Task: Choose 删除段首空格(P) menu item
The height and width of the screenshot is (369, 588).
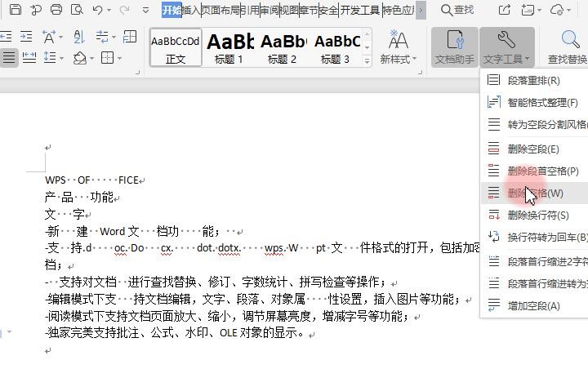Action: point(534,171)
